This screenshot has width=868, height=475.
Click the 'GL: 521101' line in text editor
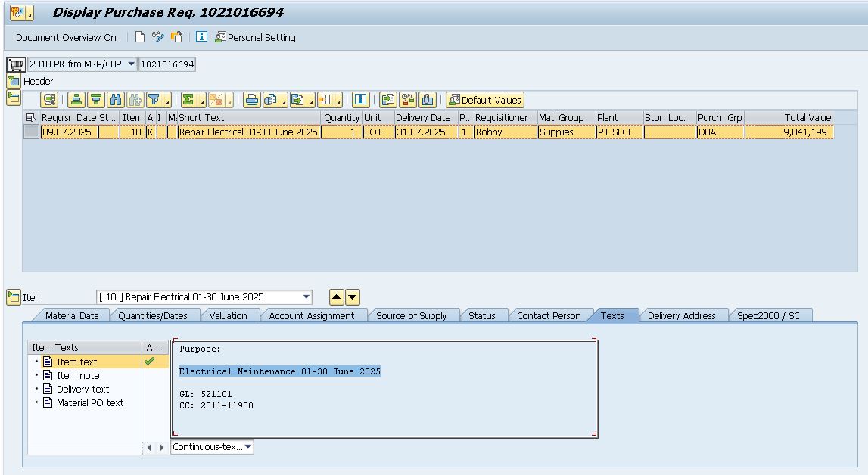coord(206,394)
